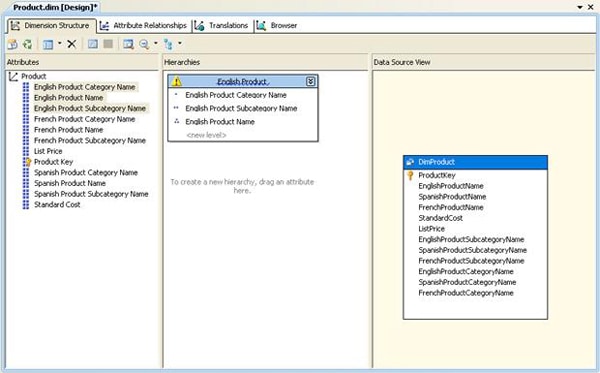This screenshot has height=373, width=600.
Task: Select the SpanishProductCategoryName column
Action: click(467, 283)
